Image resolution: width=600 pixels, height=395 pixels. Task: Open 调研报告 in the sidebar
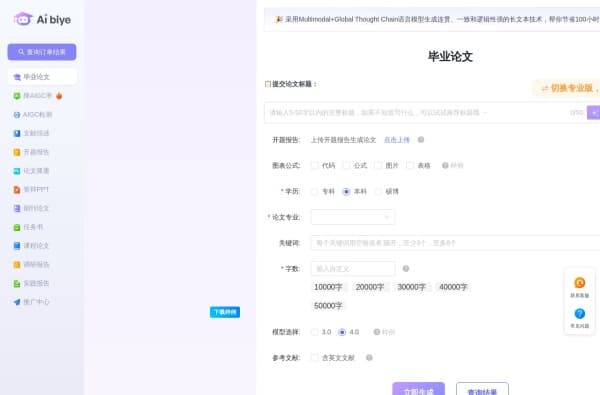coord(37,264)
